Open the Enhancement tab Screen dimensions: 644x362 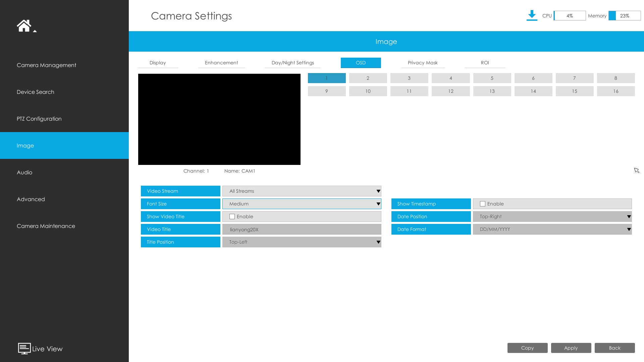point(221,63)
